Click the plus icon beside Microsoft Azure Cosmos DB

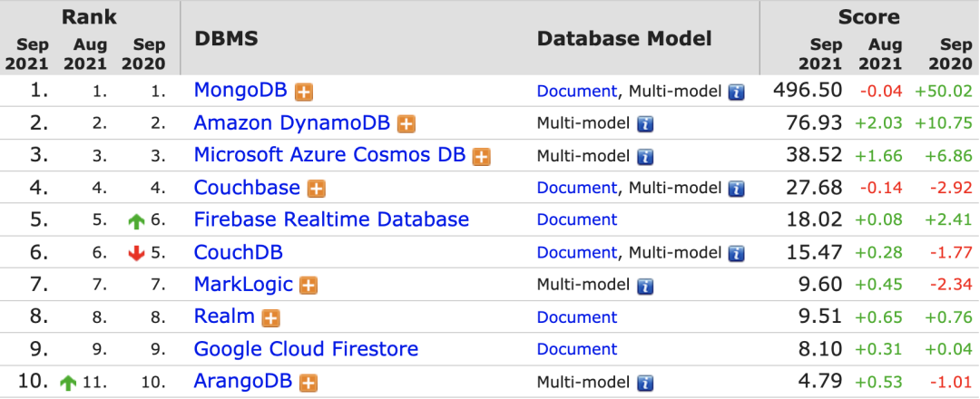481,156
